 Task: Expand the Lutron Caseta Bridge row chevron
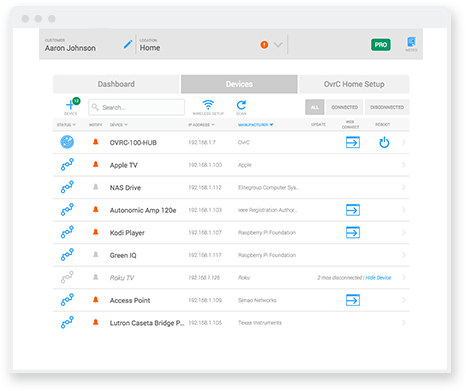(404, 323)
